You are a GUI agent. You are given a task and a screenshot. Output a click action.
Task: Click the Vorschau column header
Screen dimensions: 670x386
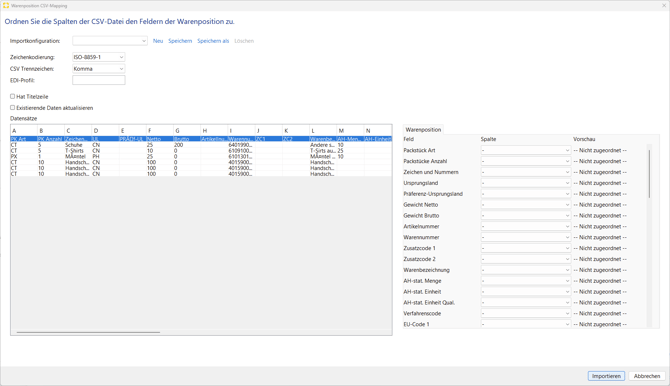coord(584,139)
